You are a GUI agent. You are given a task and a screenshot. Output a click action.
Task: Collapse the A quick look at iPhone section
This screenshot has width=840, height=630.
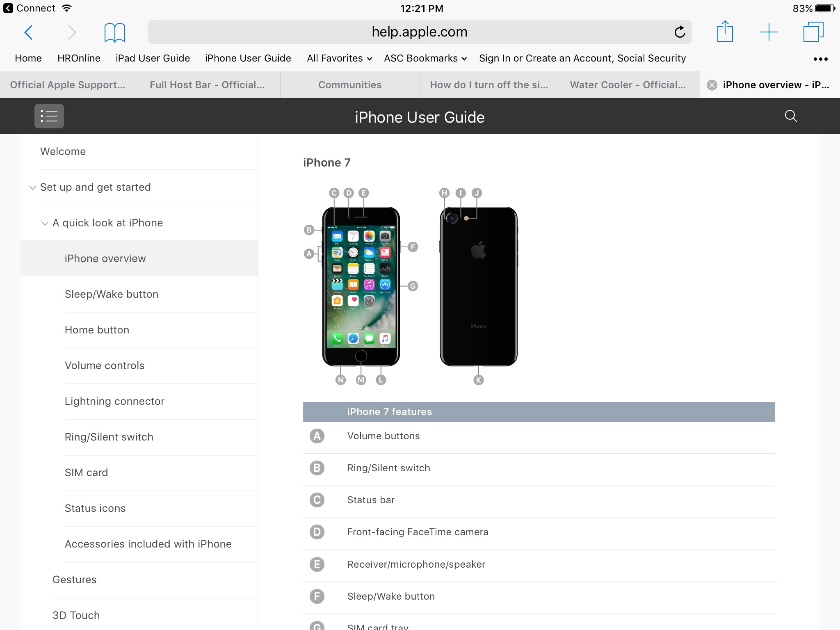click(45, 223)
